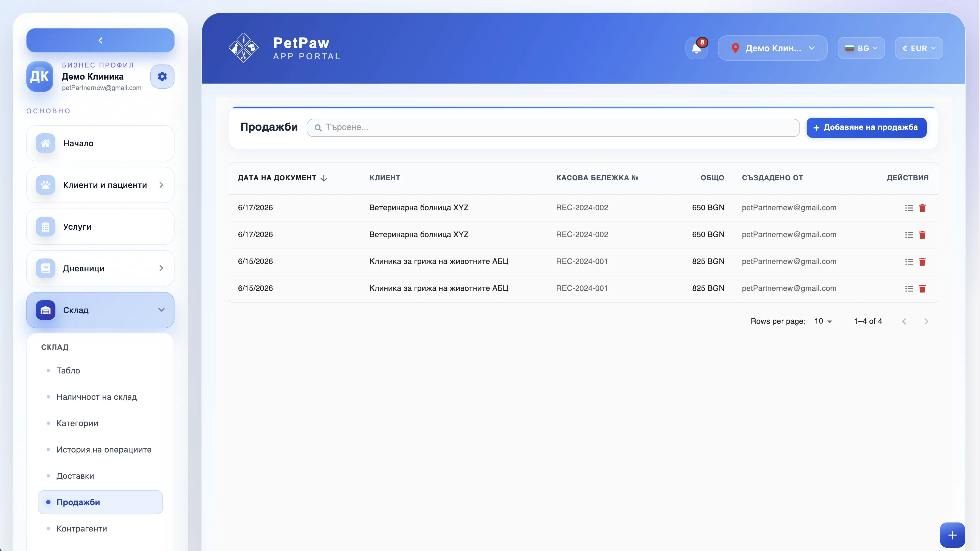Collapse the sidebar with the back arrow button

click(100, 40)
